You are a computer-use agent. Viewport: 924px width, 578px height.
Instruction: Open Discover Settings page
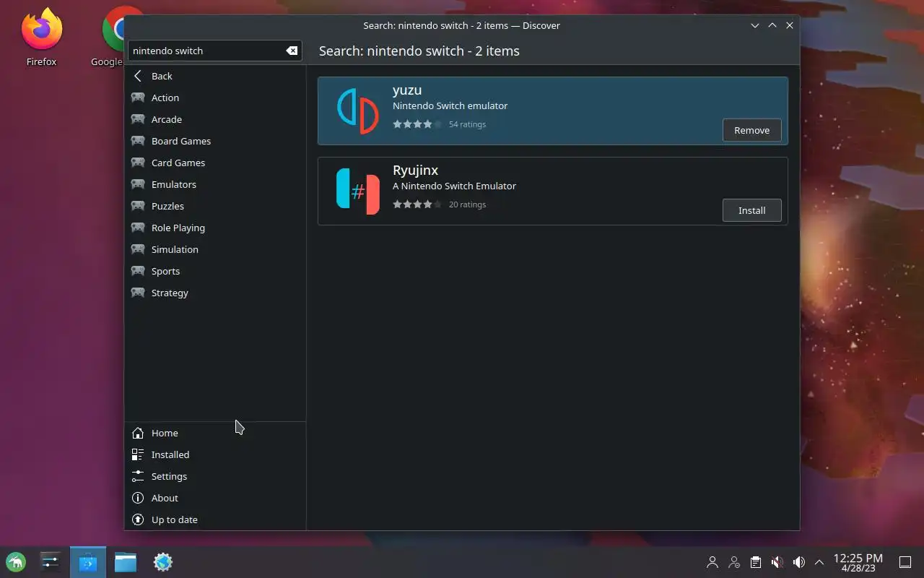215,476
